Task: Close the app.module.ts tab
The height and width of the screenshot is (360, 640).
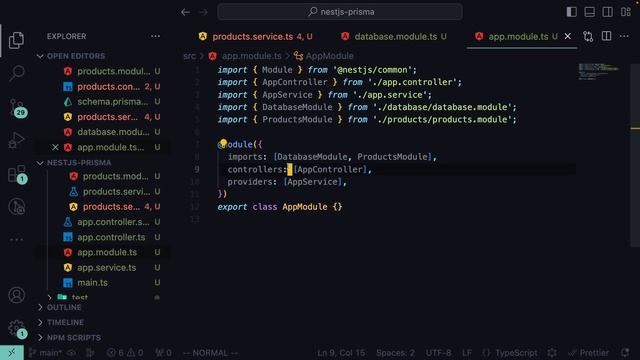Action: coord(567,36)
